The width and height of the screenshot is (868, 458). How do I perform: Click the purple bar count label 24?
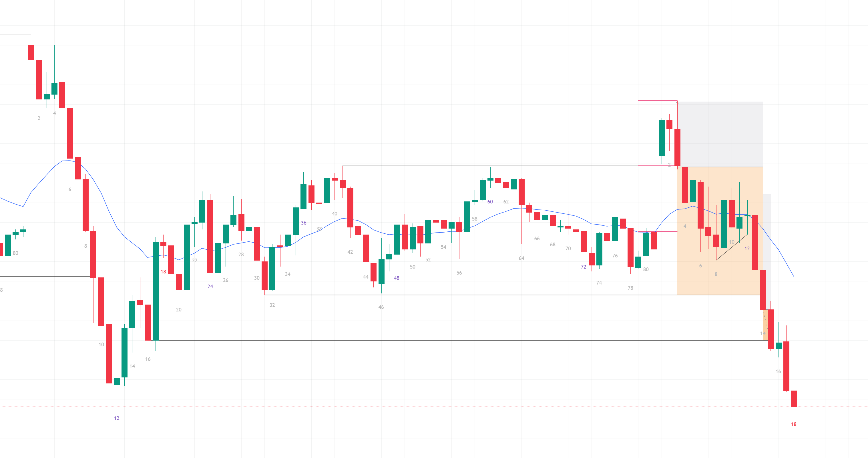pyautogui.click(x=210, y=287)
